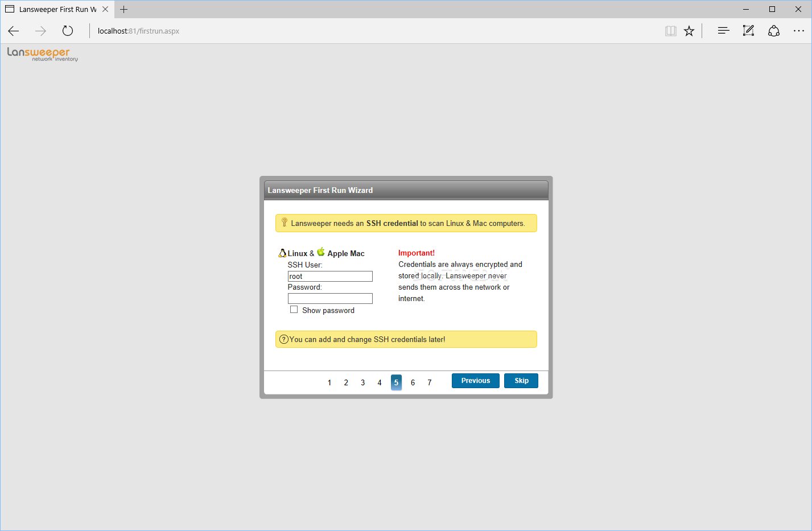The width and height of the screenshot is (812, 531).
Task: Open the Hub menu icon
Action: (723, 31)
